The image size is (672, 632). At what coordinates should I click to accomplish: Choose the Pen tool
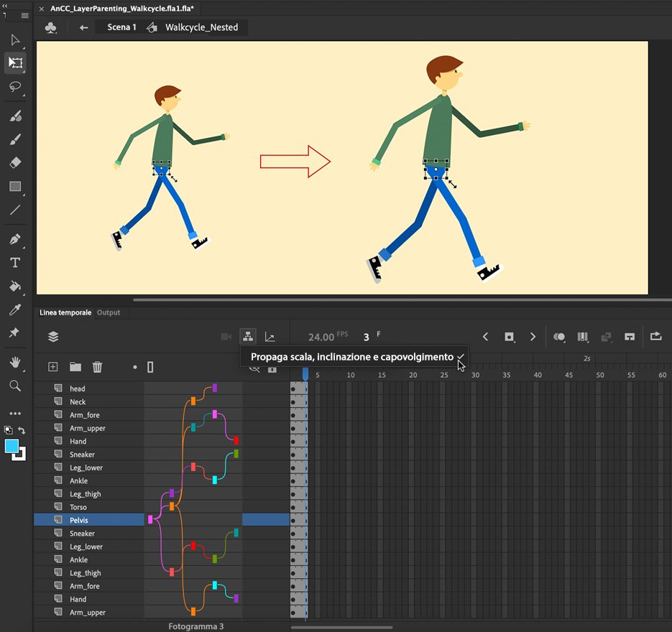(x=15, y=239)
